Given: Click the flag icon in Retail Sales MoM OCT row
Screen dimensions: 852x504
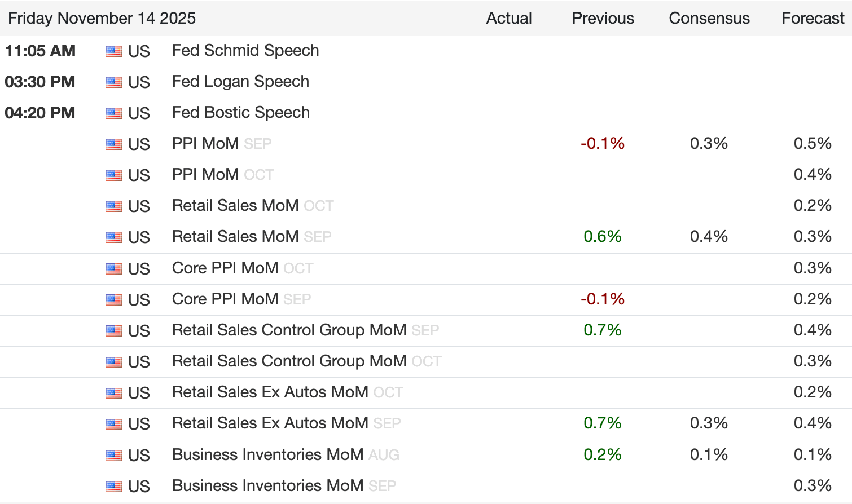Looking at the screenshot, I should (x=113, y=206).
